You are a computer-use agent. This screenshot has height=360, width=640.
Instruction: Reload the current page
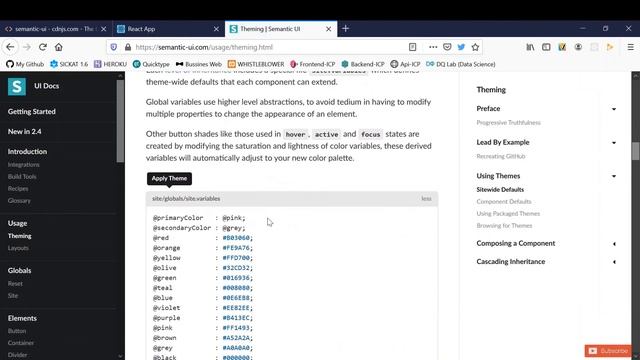[x=42, y=47]
